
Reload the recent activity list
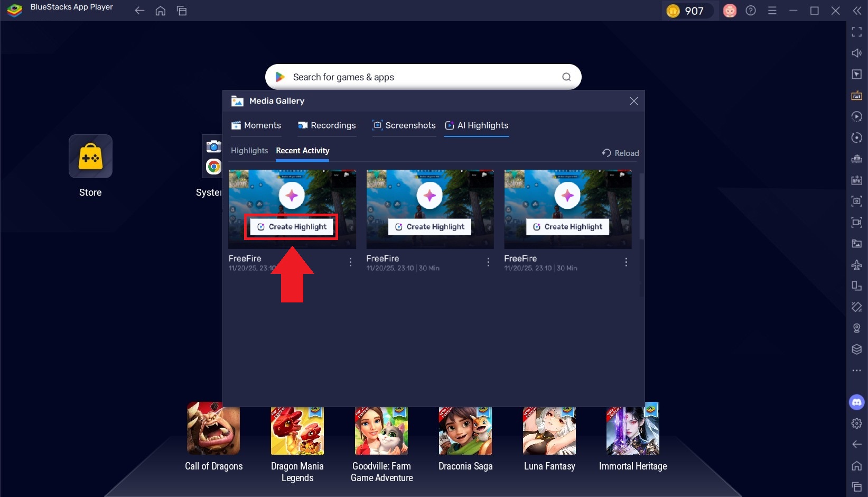pyautogui.click(x=620, y=153)
